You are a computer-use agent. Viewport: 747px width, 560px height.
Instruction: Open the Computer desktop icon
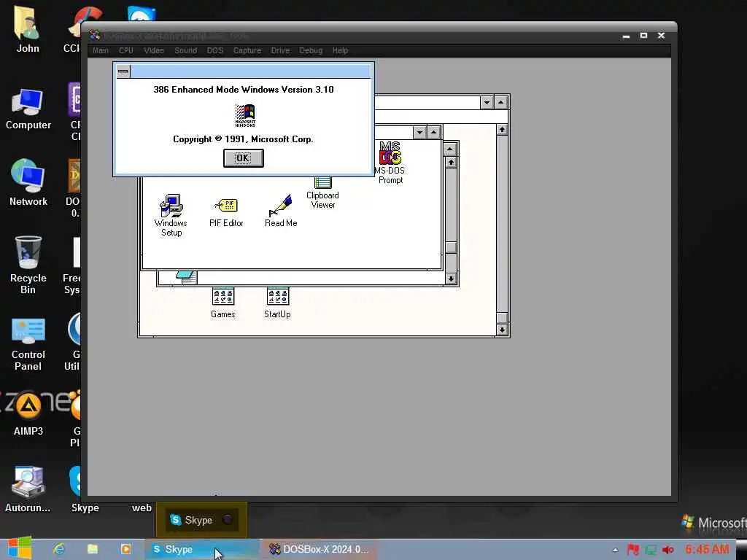[28, 109]
